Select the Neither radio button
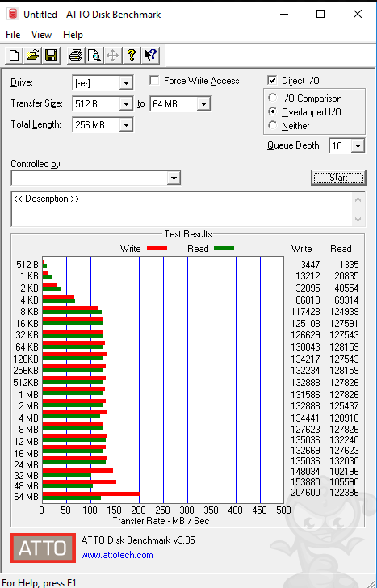This screenshot has height=588, width=377. pos(272,125)
